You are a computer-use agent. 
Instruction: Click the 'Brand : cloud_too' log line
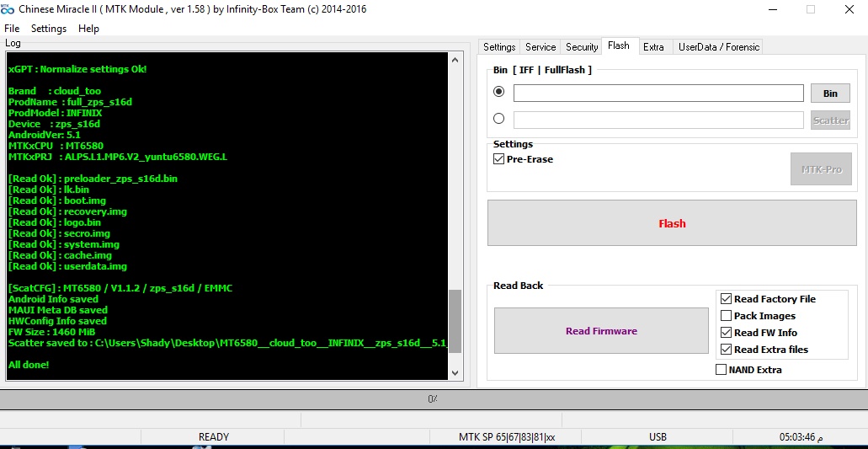click(x=54, y=91)
